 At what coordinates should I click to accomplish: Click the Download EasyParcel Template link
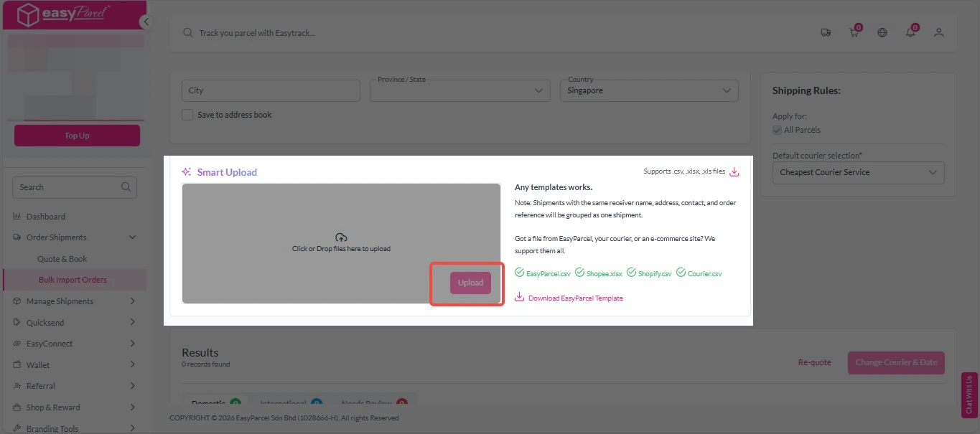coord(575,298)
